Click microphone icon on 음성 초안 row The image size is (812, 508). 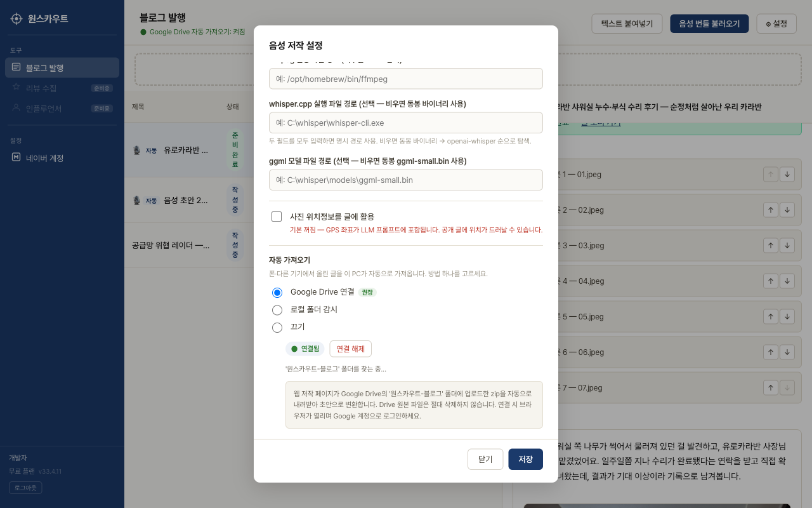pos(136,201)
